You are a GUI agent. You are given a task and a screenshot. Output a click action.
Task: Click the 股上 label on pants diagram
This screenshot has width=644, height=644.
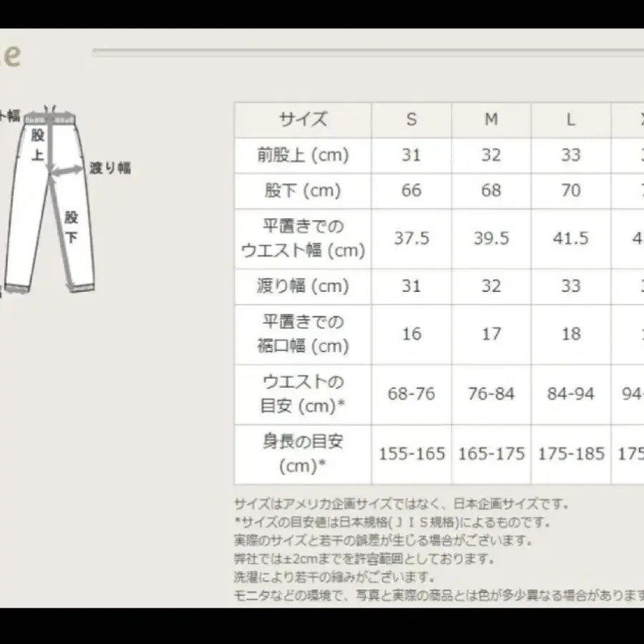coord(37,145)
